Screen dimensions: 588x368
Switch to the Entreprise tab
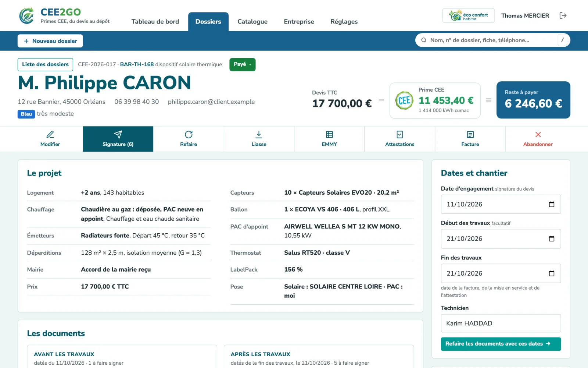tap(299, 22)
